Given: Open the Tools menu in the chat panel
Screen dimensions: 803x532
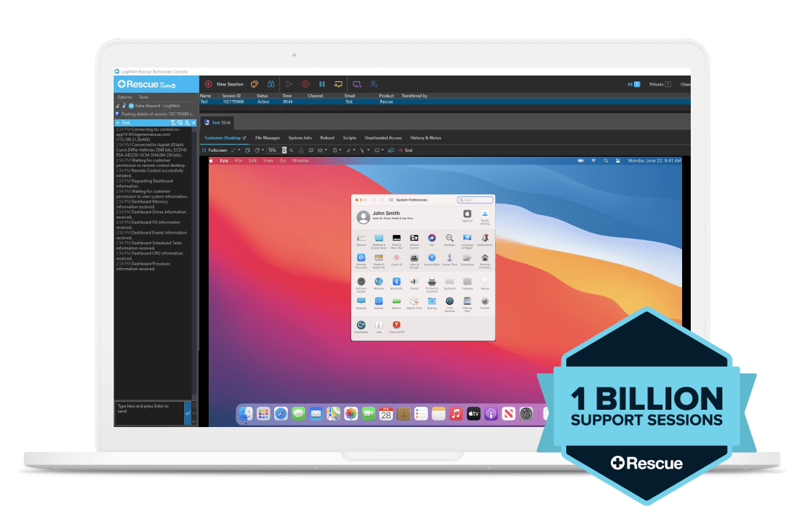Looking at the screenshot, I should pos(143,97).
